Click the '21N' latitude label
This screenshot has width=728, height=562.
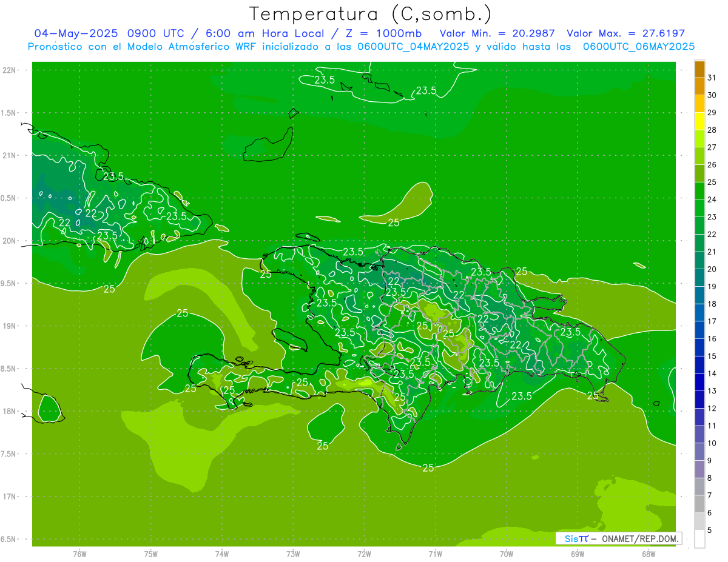point(10,155)
